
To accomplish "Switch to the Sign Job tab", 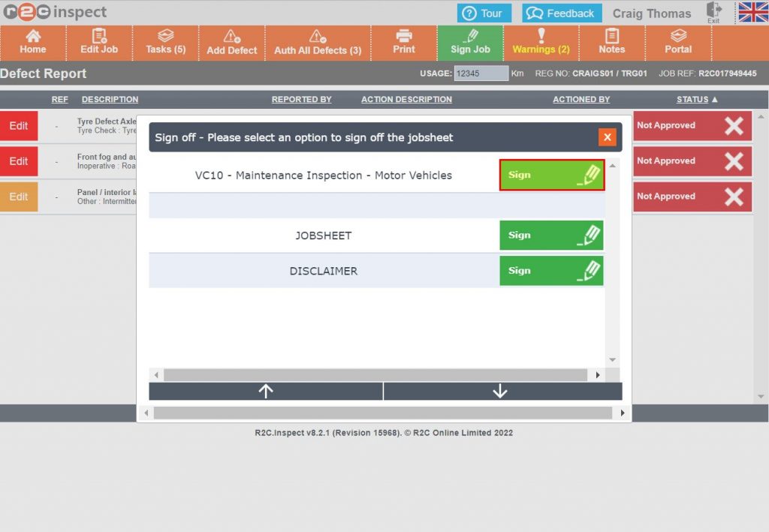I will (470, 43).
